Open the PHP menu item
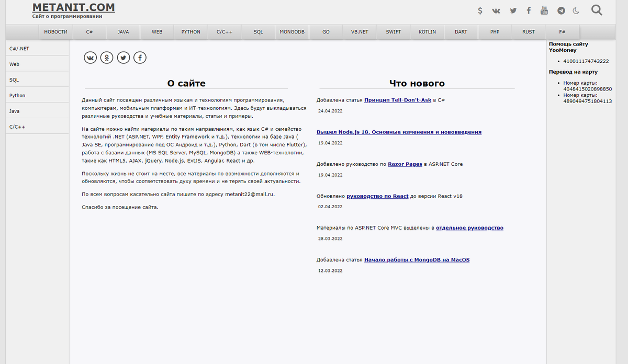This screenshot has width=628, height=364. [495, 32]
